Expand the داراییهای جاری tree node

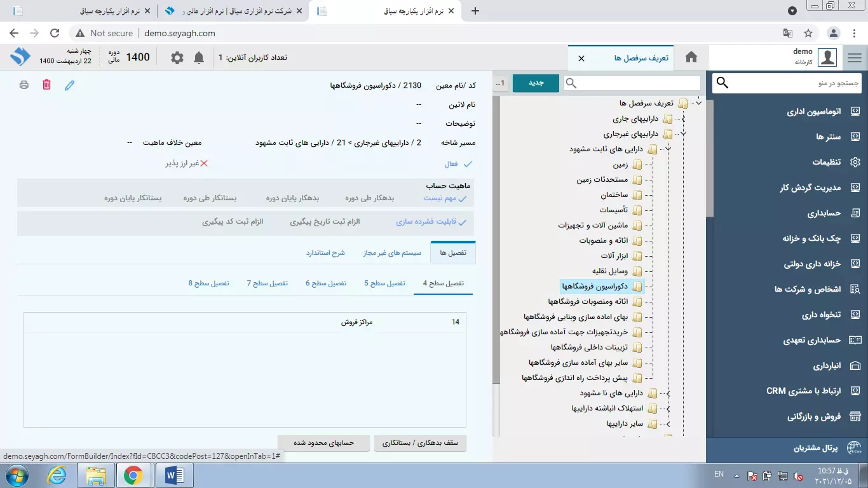pyautogui.click(x=682, y=119)
